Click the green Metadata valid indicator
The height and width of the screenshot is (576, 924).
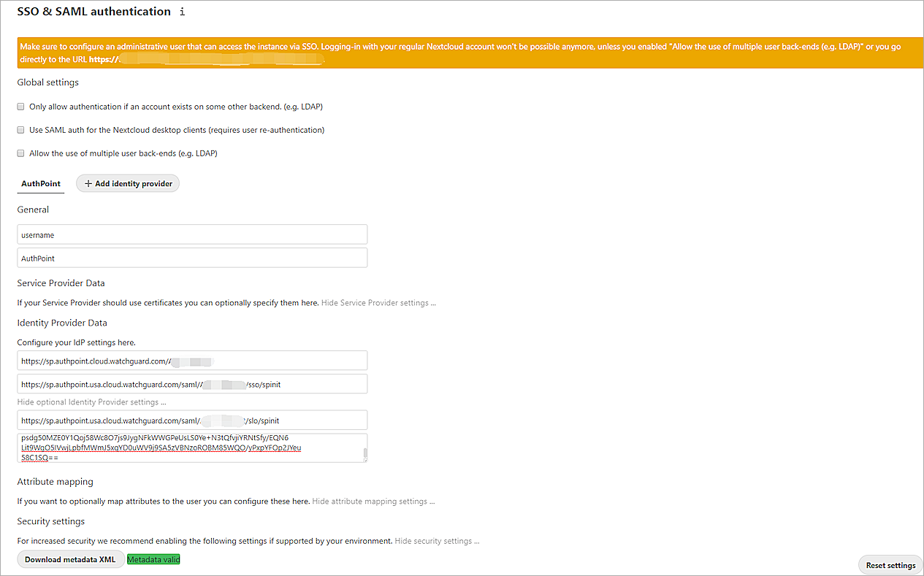[153, 558]
